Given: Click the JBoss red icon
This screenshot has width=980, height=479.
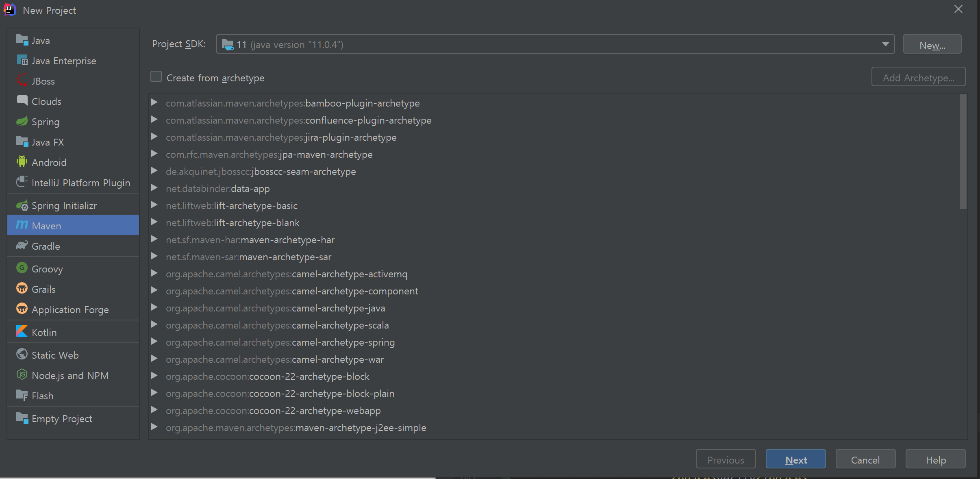Looking at the screenshot, I should click(x=22, y=81).
